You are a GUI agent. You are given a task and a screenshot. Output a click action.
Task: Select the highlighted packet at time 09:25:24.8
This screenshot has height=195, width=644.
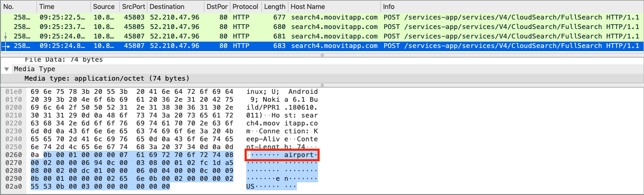[322, 46]
